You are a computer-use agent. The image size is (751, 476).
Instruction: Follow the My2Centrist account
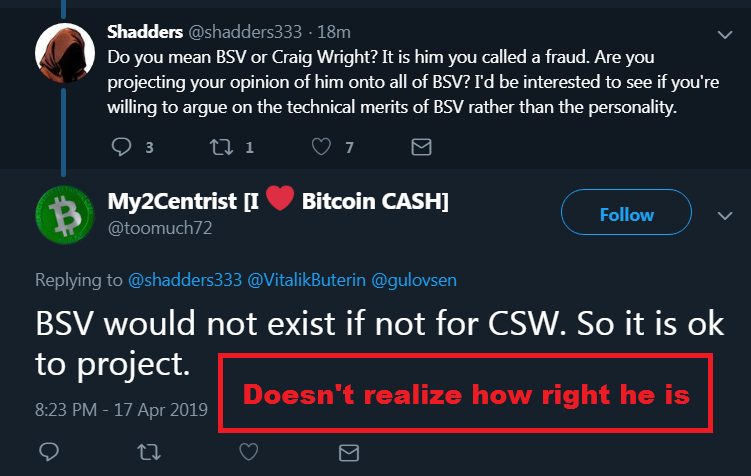coord(626,215)
